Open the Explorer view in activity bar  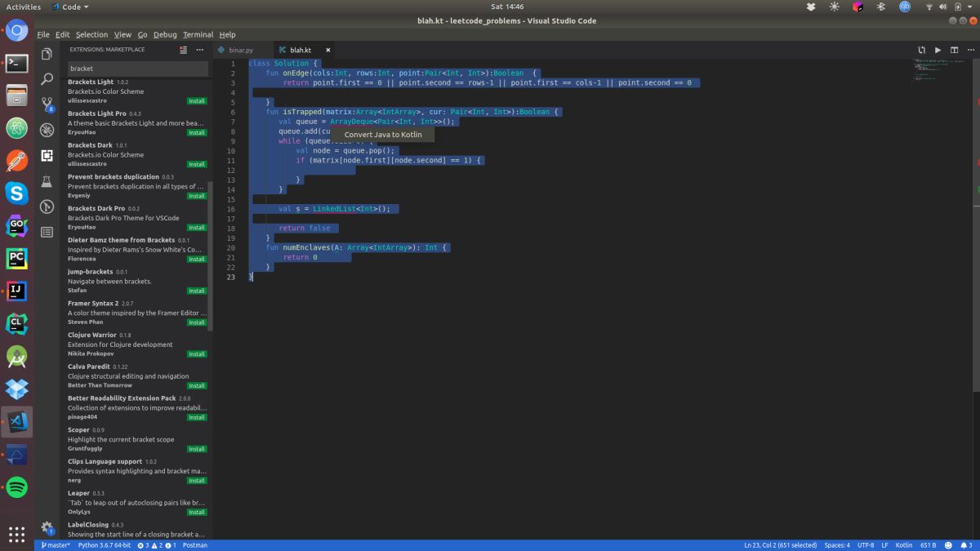point(47,54)
